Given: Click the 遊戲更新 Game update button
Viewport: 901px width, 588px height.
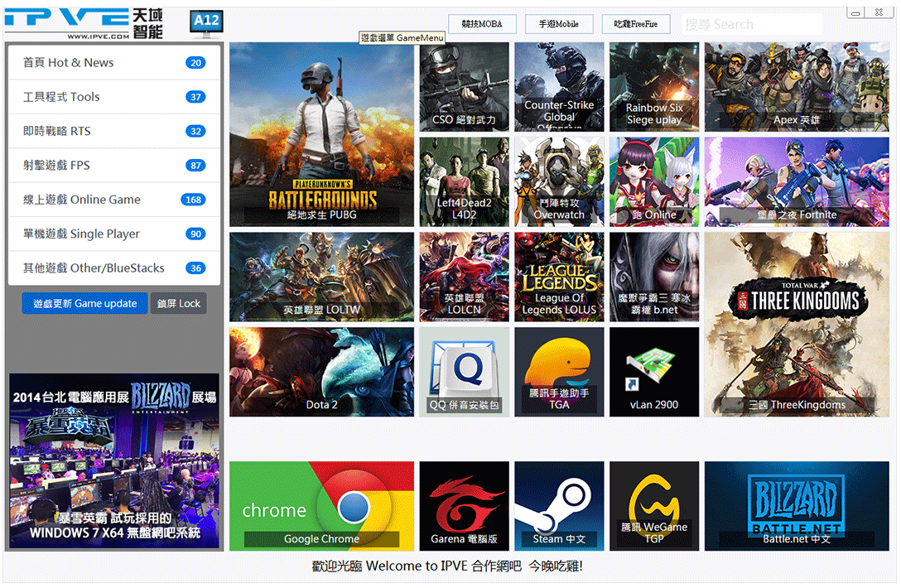Looking at the screenshot, I should (x=85, y=304).
